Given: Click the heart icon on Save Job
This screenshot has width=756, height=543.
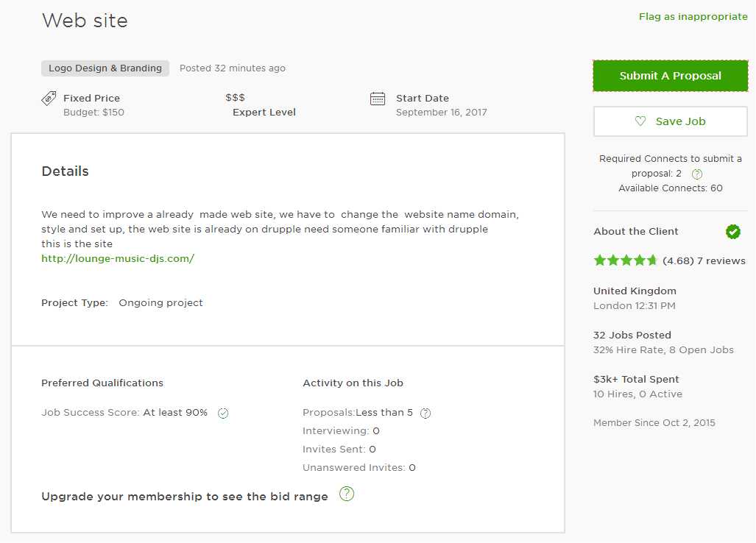Looking at the screenshot, I should click(x=640, y=121).
